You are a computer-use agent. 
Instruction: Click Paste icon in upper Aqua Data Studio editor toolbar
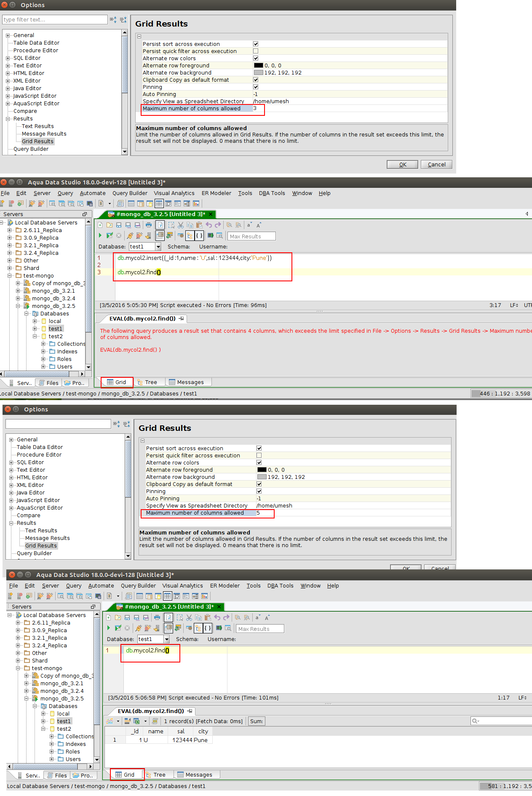tap(199, 225)
